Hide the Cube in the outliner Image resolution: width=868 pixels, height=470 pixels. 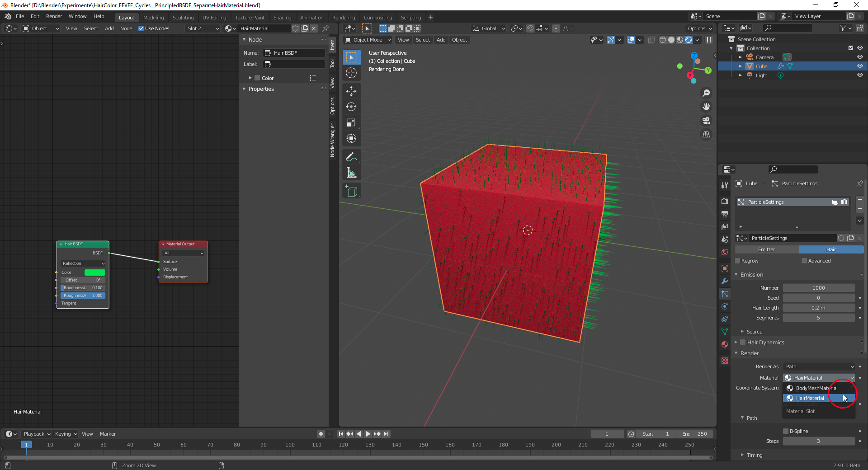pyautogui.click(x=860, y=66)
